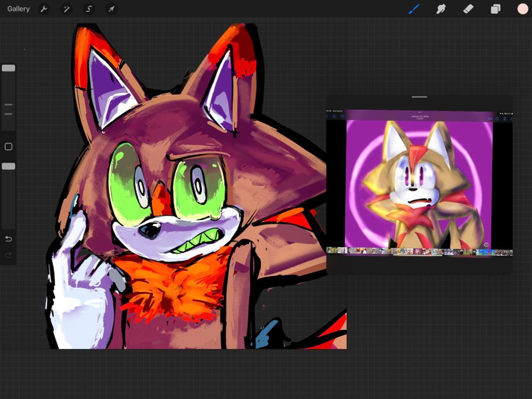Activate the Selection tool
The width and height of the screenshot is (532, 399).
(x=89, y=9)
